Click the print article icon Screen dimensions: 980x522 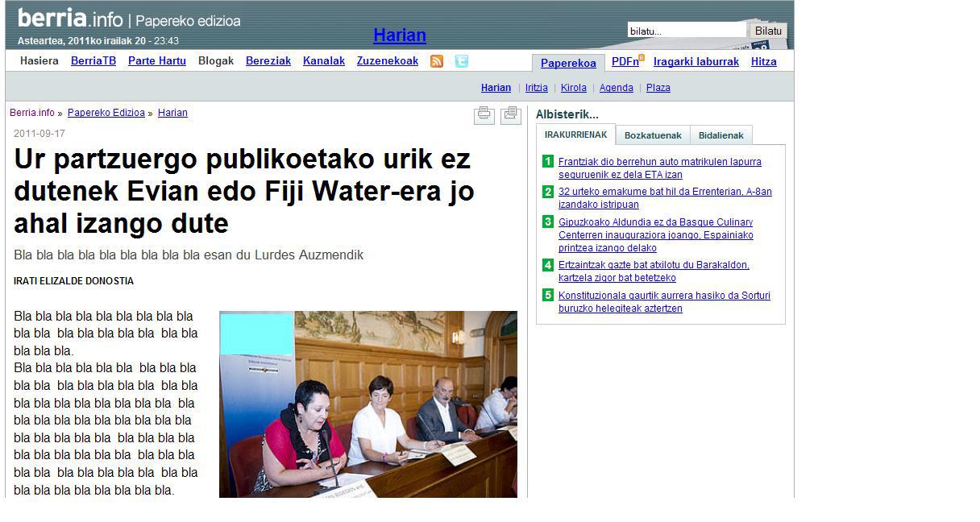[484, 114]
